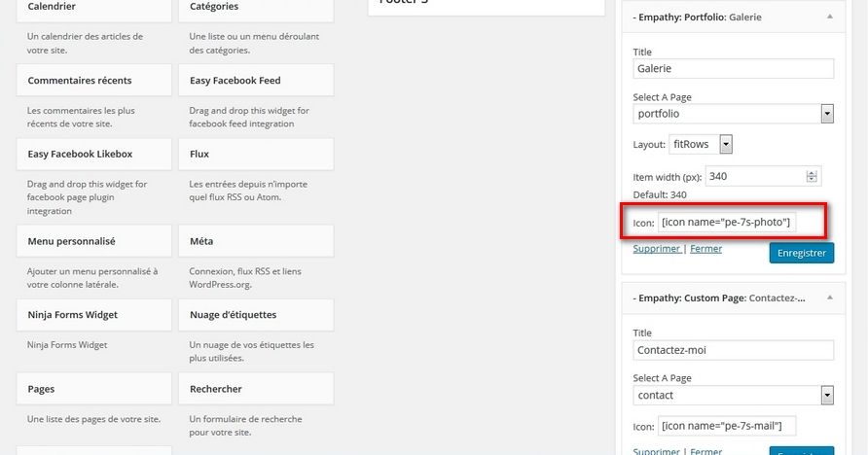Open the fitRows layout dropdown
This screenshot has height=455, width=868.
[x=726, y=145]
